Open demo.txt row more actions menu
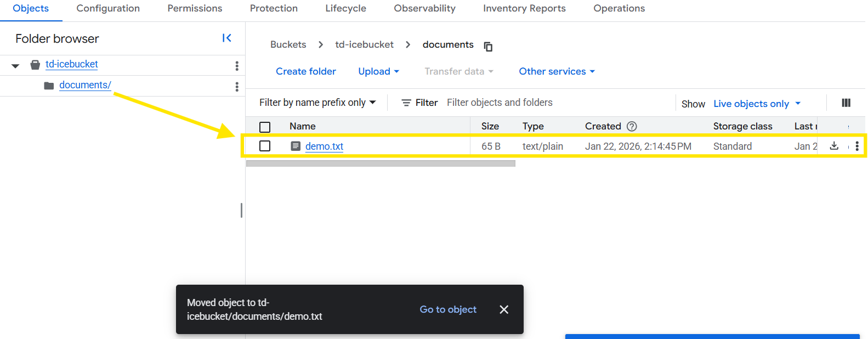868x339 pixels. 857,146
